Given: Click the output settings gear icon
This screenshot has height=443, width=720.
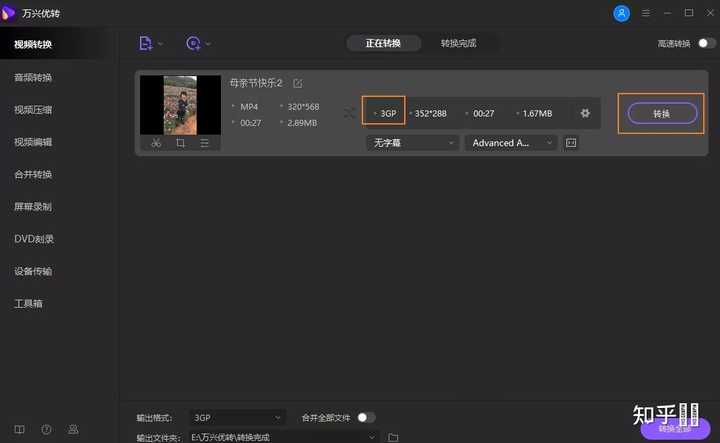Looking at the screenshot, I should pyautogui.click(x=585, y=113).
